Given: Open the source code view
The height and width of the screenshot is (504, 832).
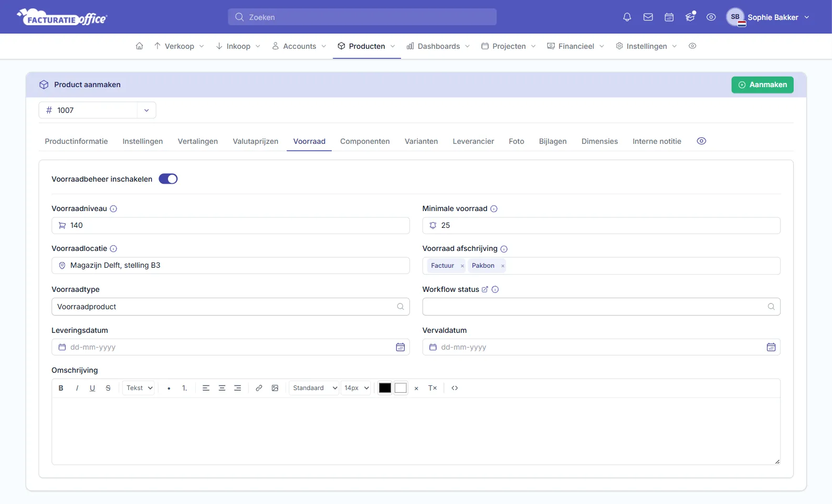Looking at the screenshot, I should tap(455, 388).
